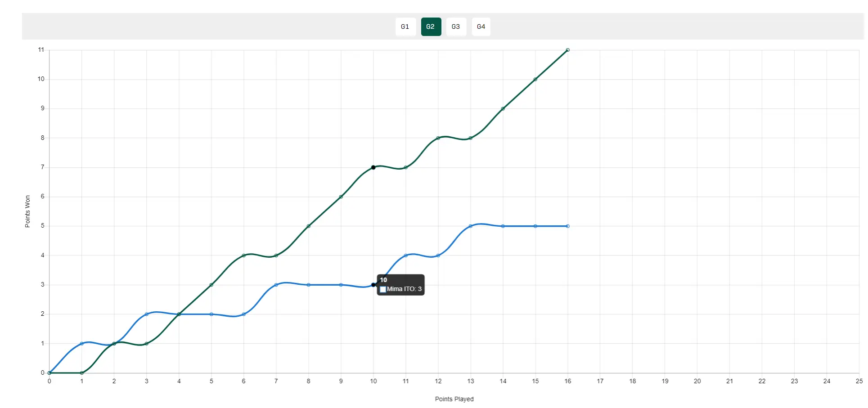Click the blue data point at 1 point played
The image size is (868, 408).
tap(81, 344)
